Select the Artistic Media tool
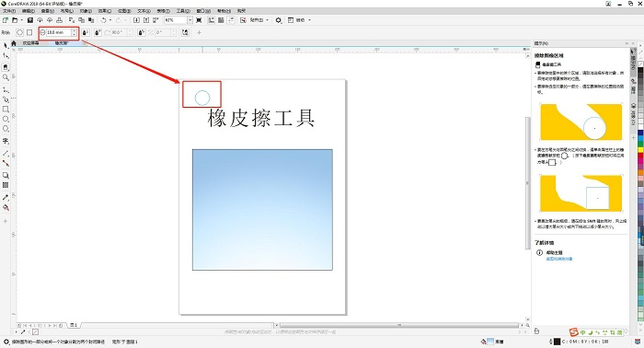The height and width of the screenshot is (348, 644). [6, 99]
